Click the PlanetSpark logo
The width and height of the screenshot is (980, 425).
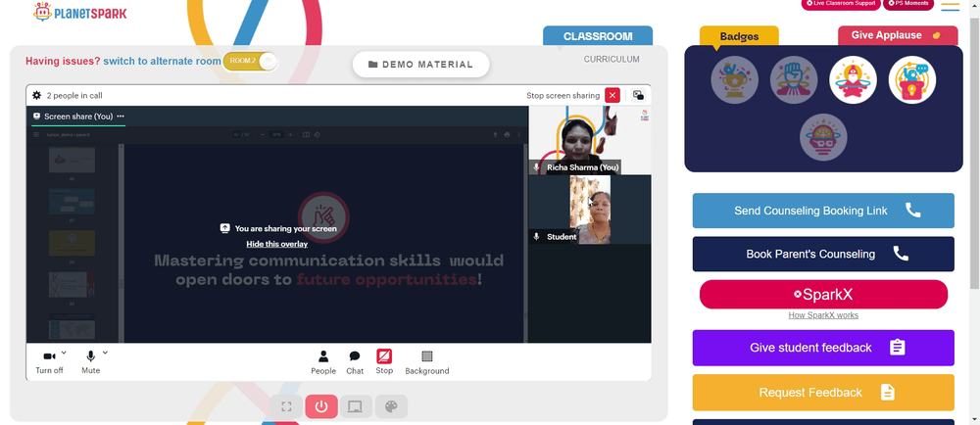click(x=80, y=12)
